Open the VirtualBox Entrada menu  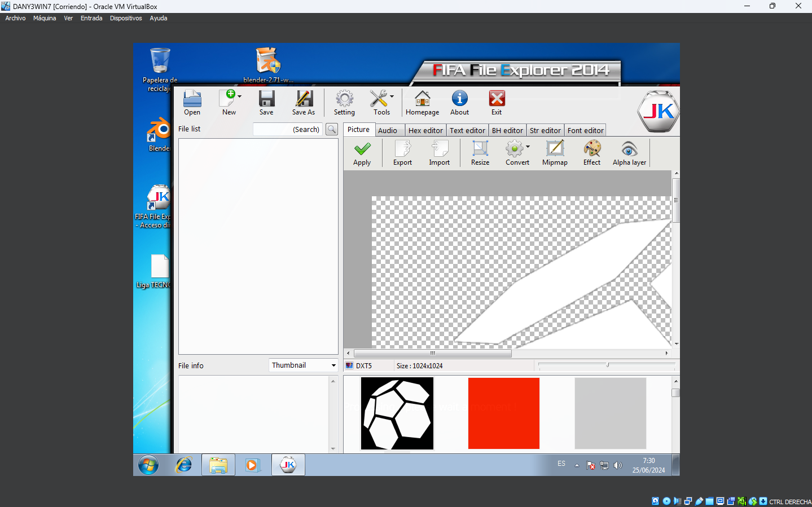[91, 18]
